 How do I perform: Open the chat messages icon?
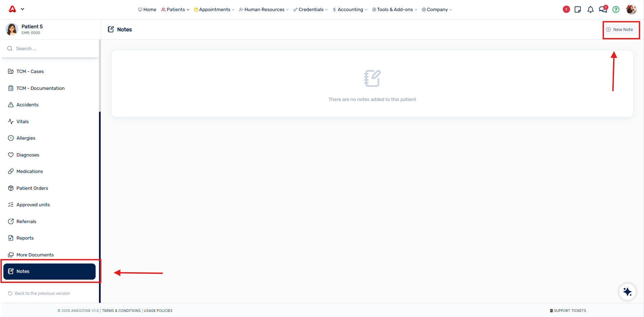[603, 9]
